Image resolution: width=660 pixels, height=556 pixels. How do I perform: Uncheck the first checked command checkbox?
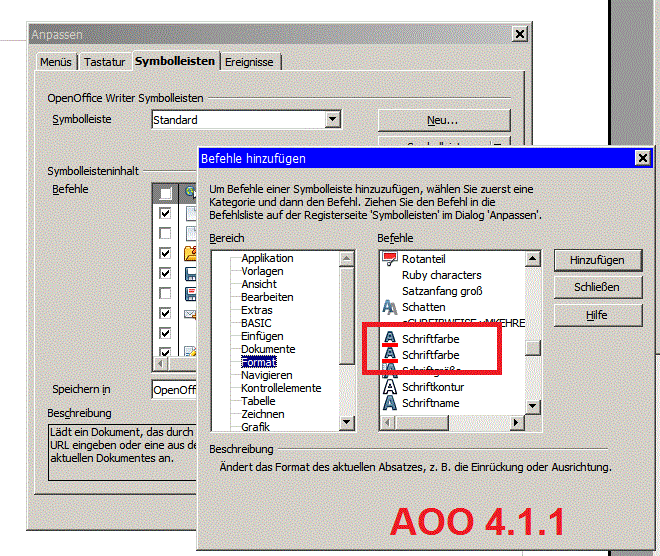tap(165, 214)
